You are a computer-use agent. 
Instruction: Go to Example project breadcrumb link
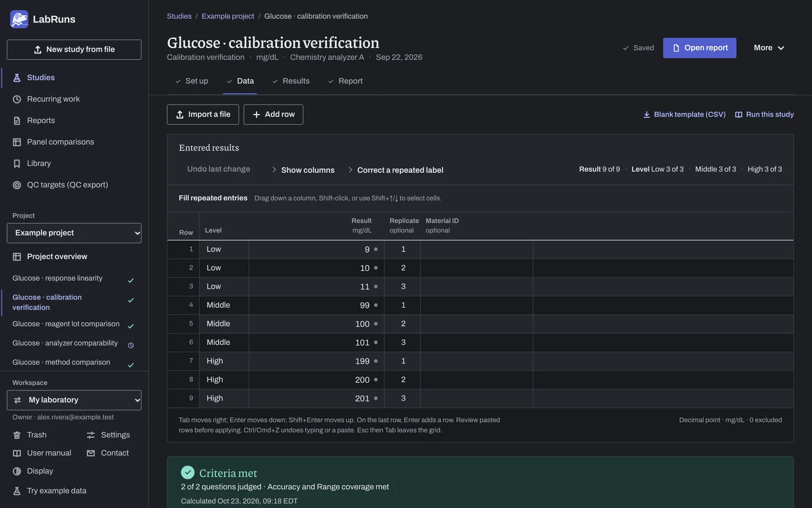(228, 16)
